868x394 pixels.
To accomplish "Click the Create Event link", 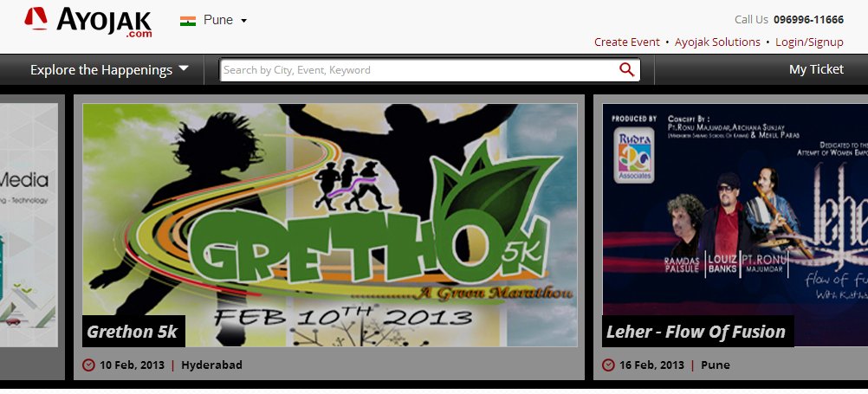I will 626,42.
